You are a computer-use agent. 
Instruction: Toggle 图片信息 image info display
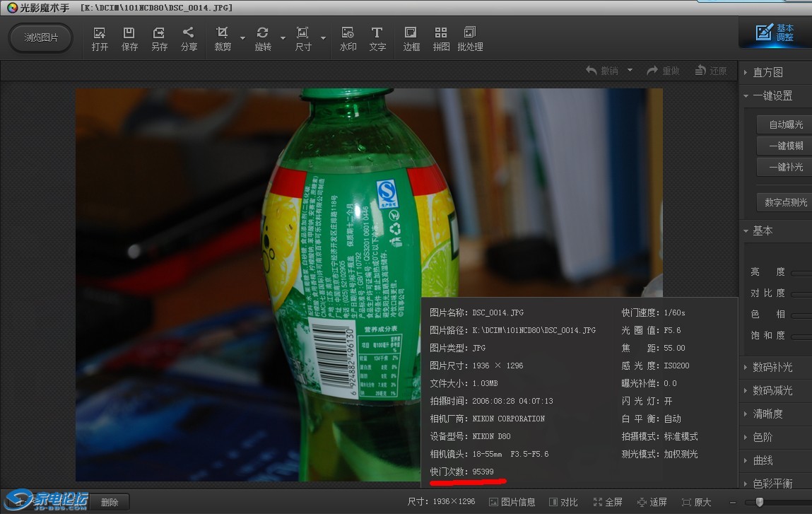click(x=512, y=501)
